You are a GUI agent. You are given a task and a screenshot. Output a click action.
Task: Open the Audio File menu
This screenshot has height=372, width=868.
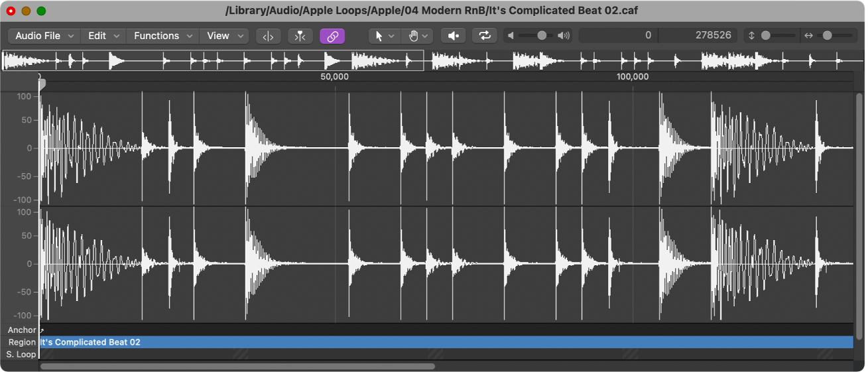pyautogui.click(x=44, y=36)
